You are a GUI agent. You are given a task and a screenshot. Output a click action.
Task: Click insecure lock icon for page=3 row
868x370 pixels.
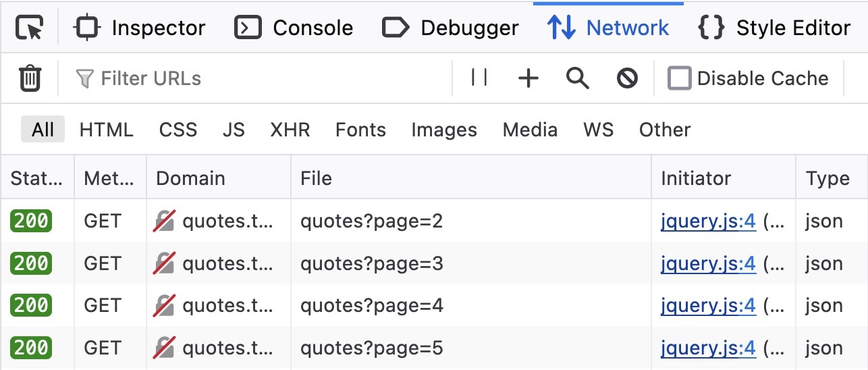click(x=164, y=263)
